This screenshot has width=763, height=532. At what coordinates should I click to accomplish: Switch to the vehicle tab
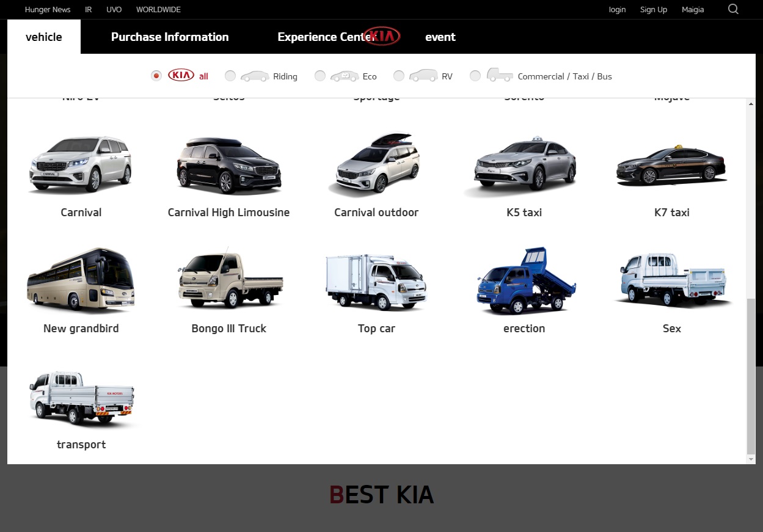coord(43,37)
